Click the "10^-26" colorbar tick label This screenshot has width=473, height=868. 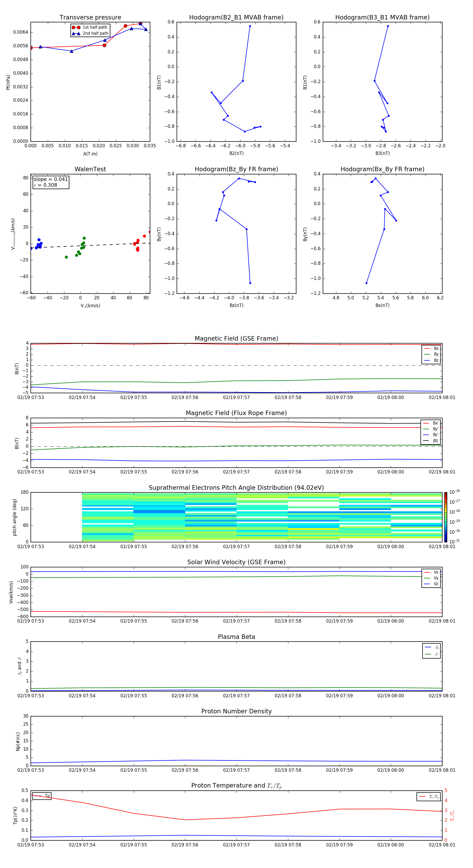coord(455,492)
